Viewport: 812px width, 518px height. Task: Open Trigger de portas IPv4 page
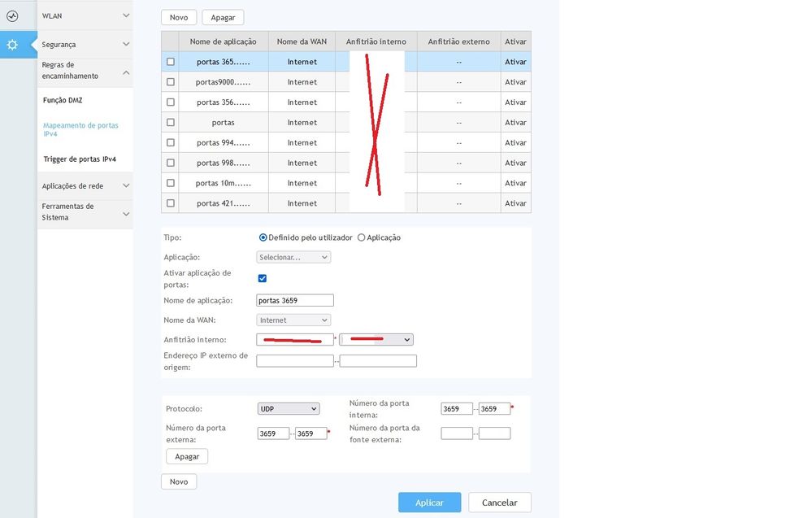[x=80, y=159]
